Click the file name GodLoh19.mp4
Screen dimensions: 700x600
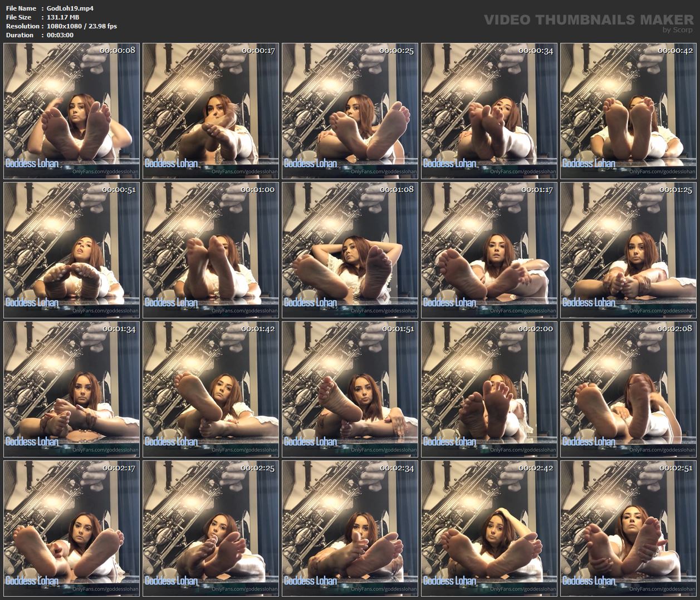click(x=70, y=8)
